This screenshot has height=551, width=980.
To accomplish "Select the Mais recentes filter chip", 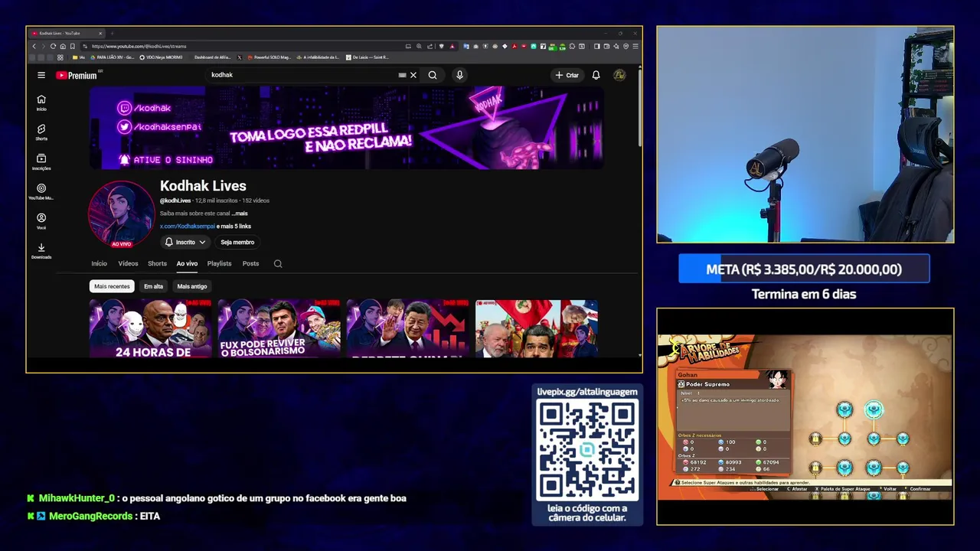I will [x=112, y=286].
